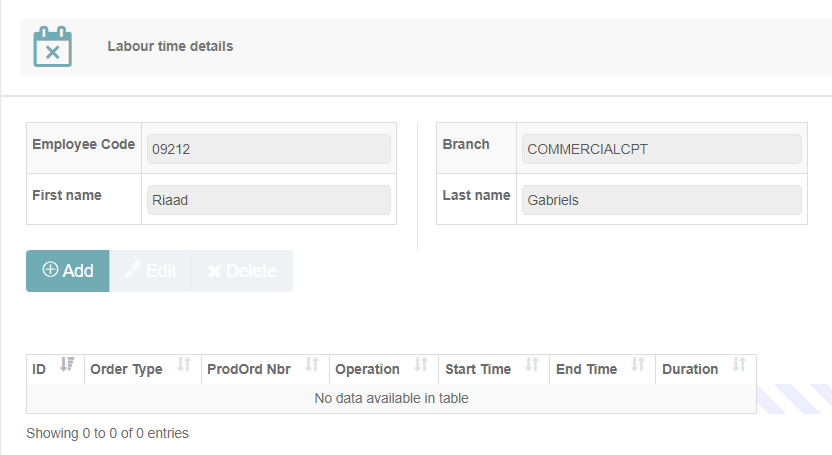Click the Branch label cell
The image size is (832, 455).
click(466, 145)
